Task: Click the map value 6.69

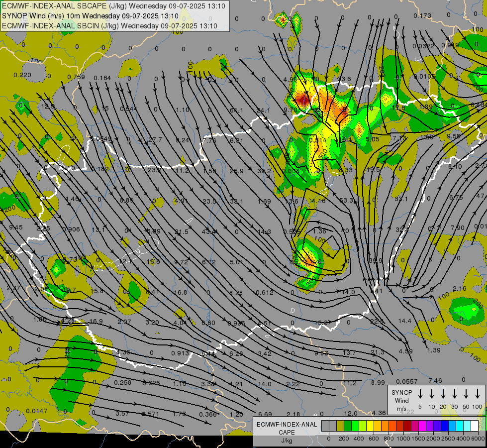Action: [265, 414]
